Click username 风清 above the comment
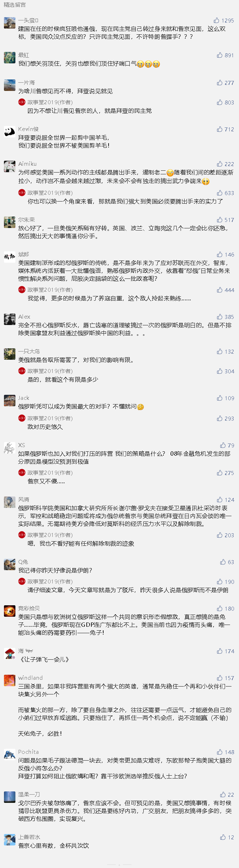The height and width of the screenshot is (868, 239). (24, 499)
